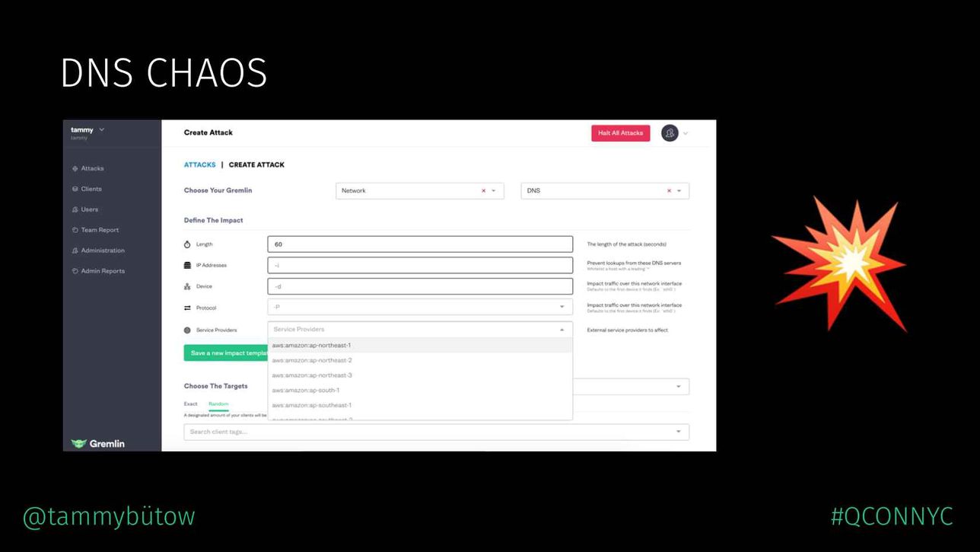Click the Clients icon in sidebar
The height and width of the screenshot is (552, 980).
pos(75,189)
